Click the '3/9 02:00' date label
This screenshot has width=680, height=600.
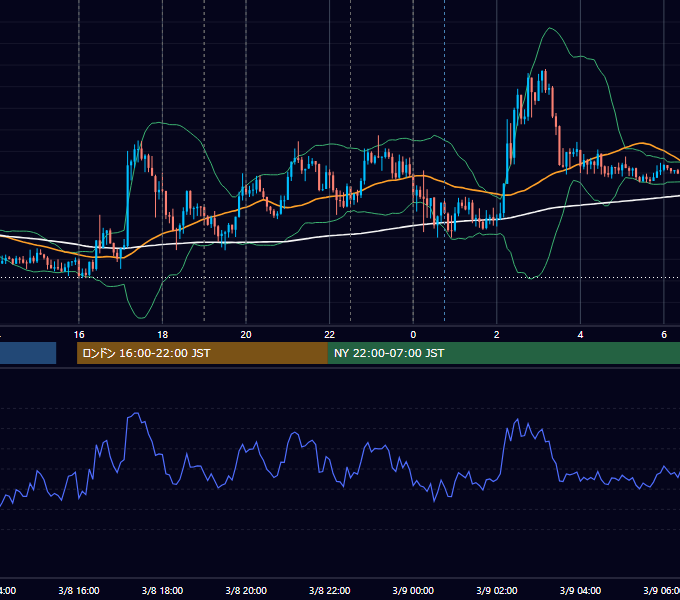point(497,591)
